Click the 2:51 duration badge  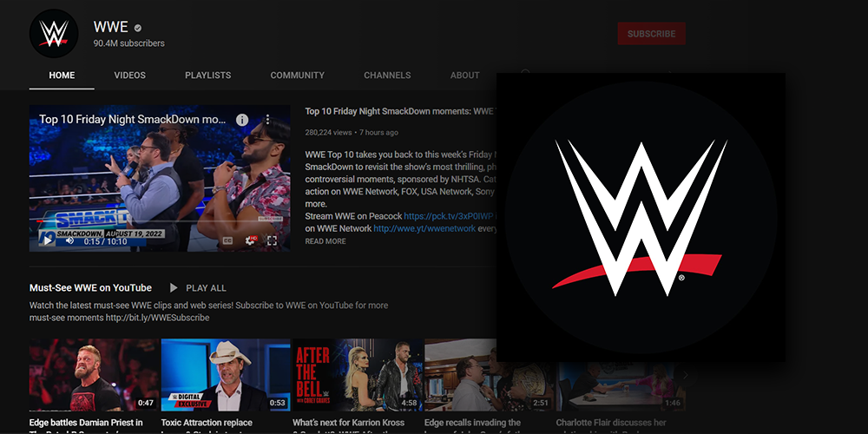[540, 403]
